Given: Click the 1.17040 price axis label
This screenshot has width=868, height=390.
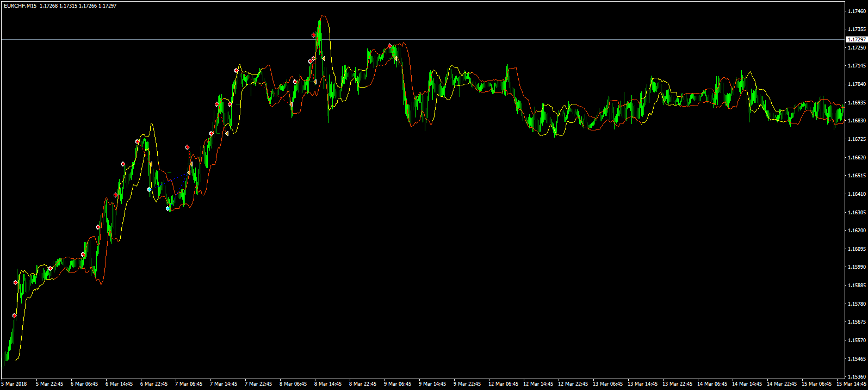Looking at the screenshot, I should click(x=857, y=84).
